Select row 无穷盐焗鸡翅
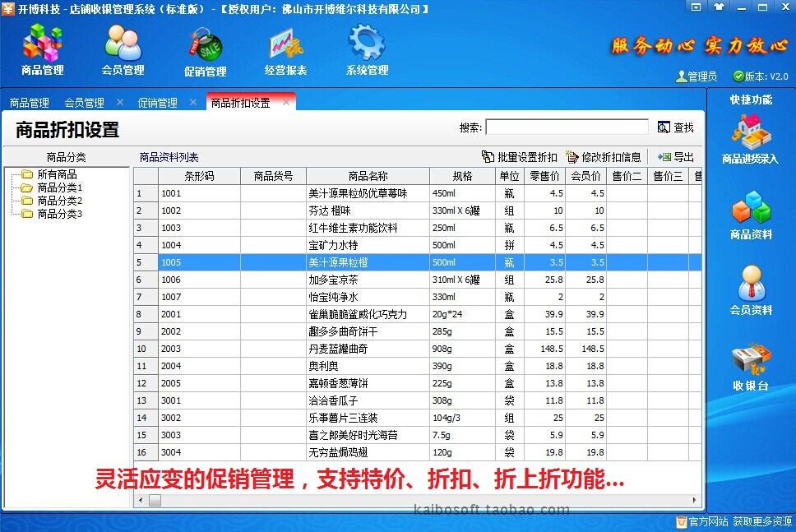The width and height of the screenshot is (796, 532). coord(418,452)
